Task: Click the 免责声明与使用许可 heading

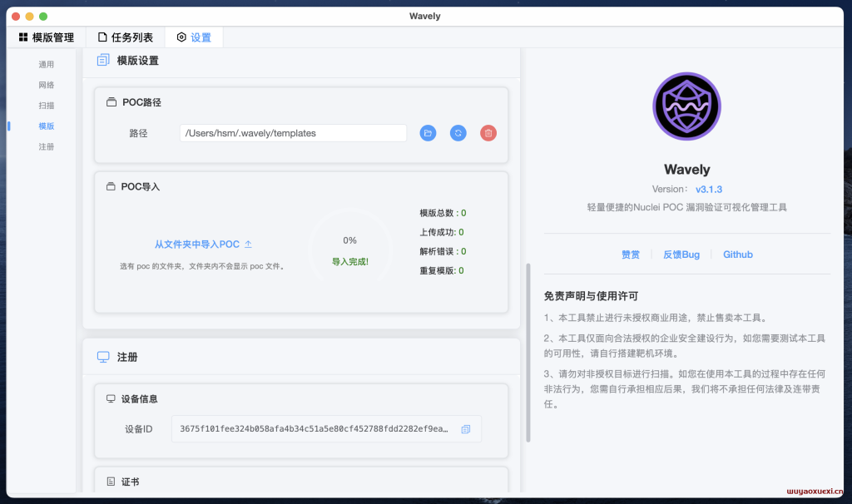Action: tap(591, 296)
